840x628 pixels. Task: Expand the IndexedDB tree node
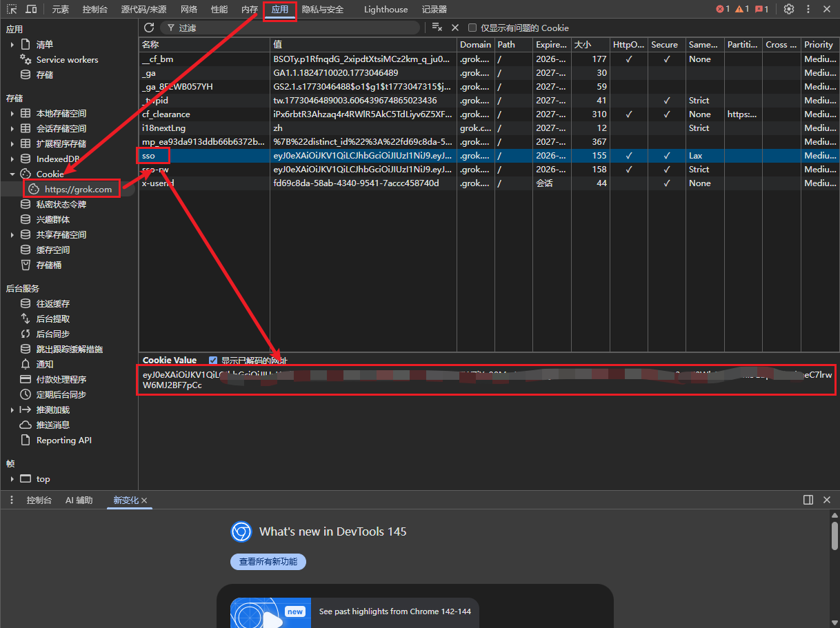pos(12,159)
